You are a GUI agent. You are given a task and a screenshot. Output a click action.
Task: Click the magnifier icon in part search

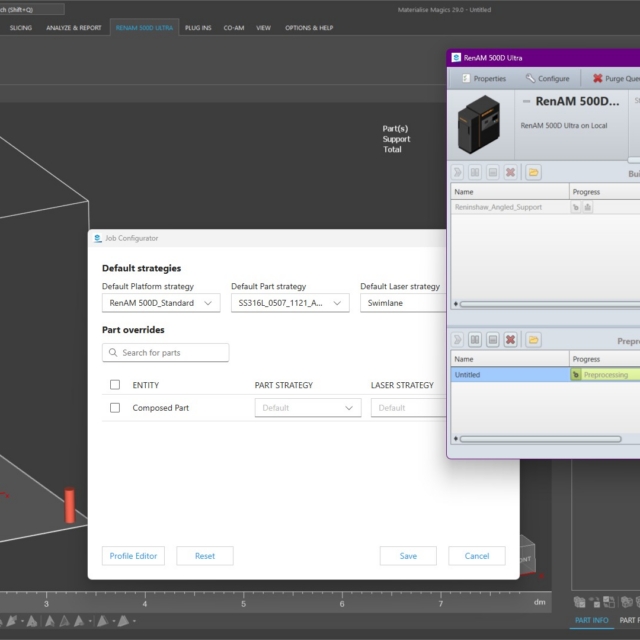[x=113, y=352]
